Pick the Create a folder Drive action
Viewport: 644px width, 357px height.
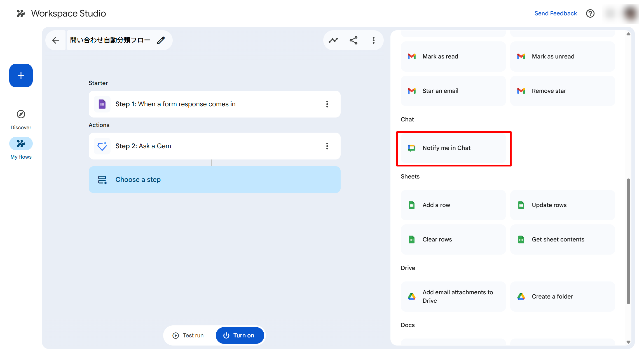pos(562,297)
